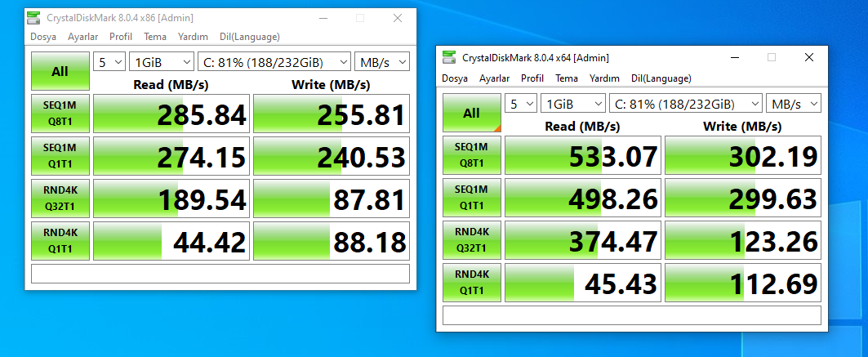Start RND4K Q1T1 test in x86 window
Viewport: 868px width, 357px height.
coord(60,241)
